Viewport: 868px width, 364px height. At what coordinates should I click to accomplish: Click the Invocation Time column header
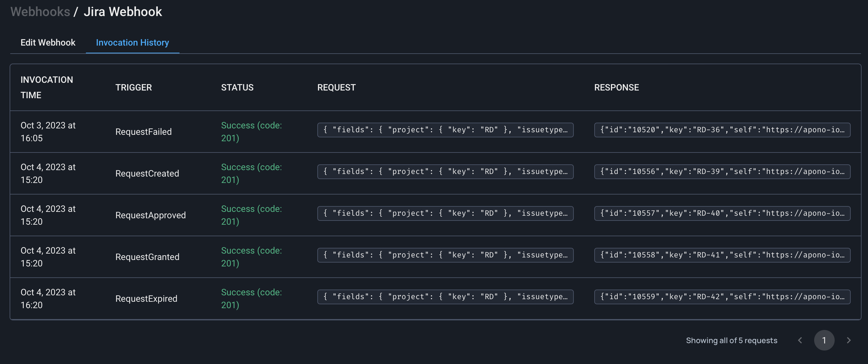46,87
